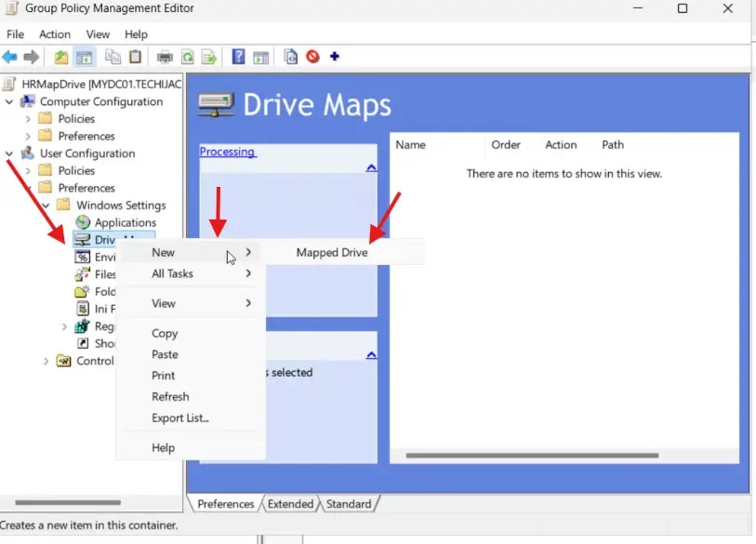Click the Ini Files tree item icon
Screen dimensions: 756x544
point(83,309)
